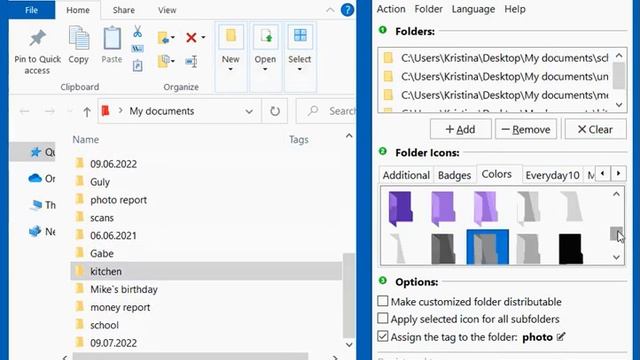This screenshot has width=640, height=360.
Task: Refresh the My documents folder view
Action: click(275, 111)
